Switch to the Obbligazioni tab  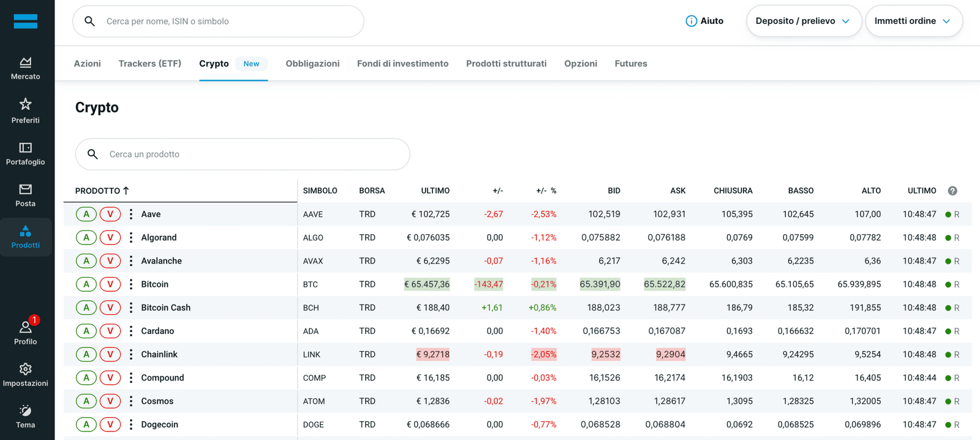(x=312, y=63)
